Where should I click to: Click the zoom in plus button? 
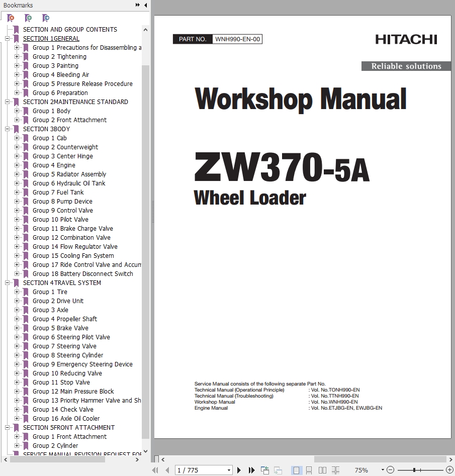click(x=449, y=470)
